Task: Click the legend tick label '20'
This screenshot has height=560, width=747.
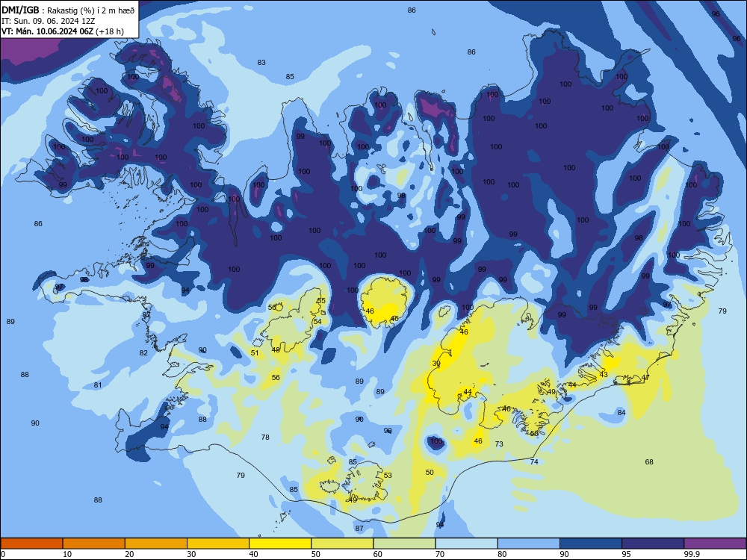Action: point(129,554)
